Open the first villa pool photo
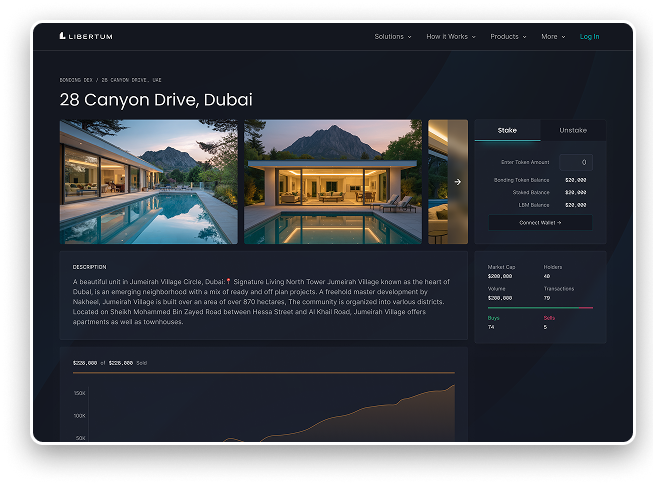Viewport: 653px width, 485px height. pyautogui.click(x=148, y=182)
